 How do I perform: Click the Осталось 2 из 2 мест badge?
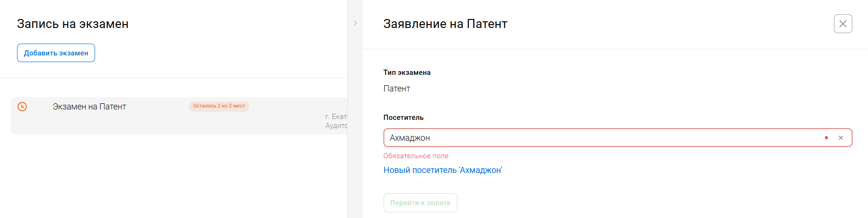click(x=219, y=106)
